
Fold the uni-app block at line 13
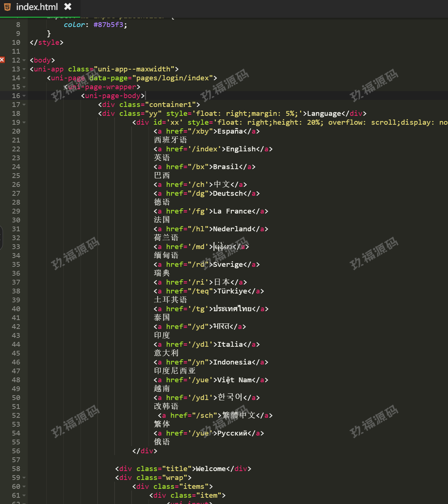coord(24,69)
